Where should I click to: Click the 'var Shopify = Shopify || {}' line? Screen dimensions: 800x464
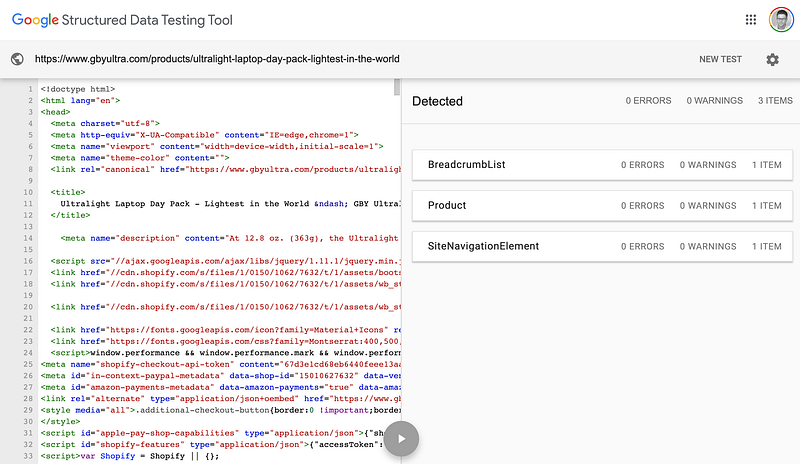130,456
